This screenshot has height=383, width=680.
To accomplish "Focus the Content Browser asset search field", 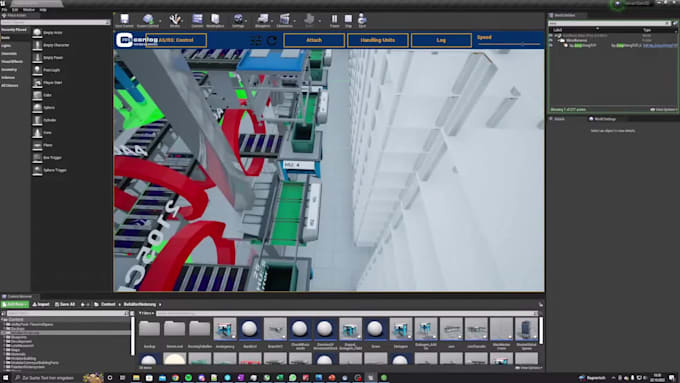I will tap(347, 313).
